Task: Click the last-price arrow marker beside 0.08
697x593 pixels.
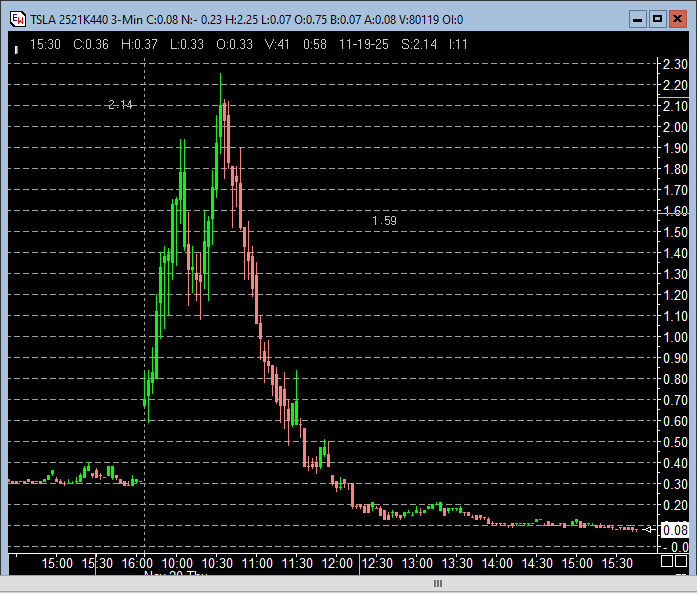Action: [649, 529]
